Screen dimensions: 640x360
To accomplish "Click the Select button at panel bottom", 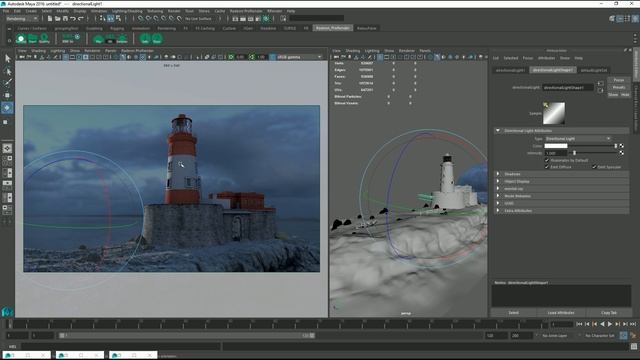I will pos(513,313).
